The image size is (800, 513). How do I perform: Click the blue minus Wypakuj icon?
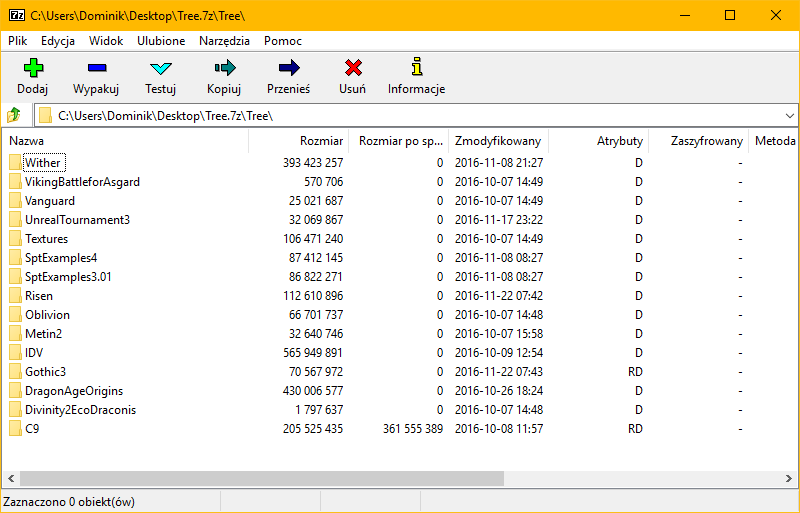(x=96, y=68)
